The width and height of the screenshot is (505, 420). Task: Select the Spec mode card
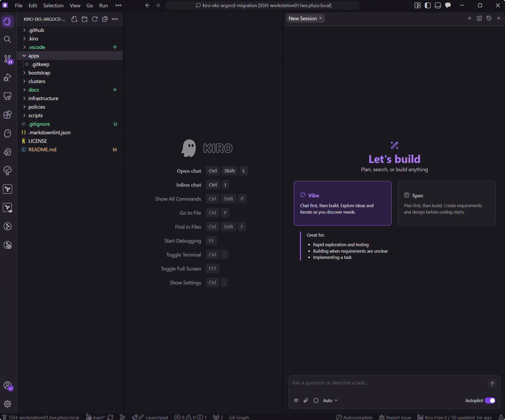[x=446, y=203]
